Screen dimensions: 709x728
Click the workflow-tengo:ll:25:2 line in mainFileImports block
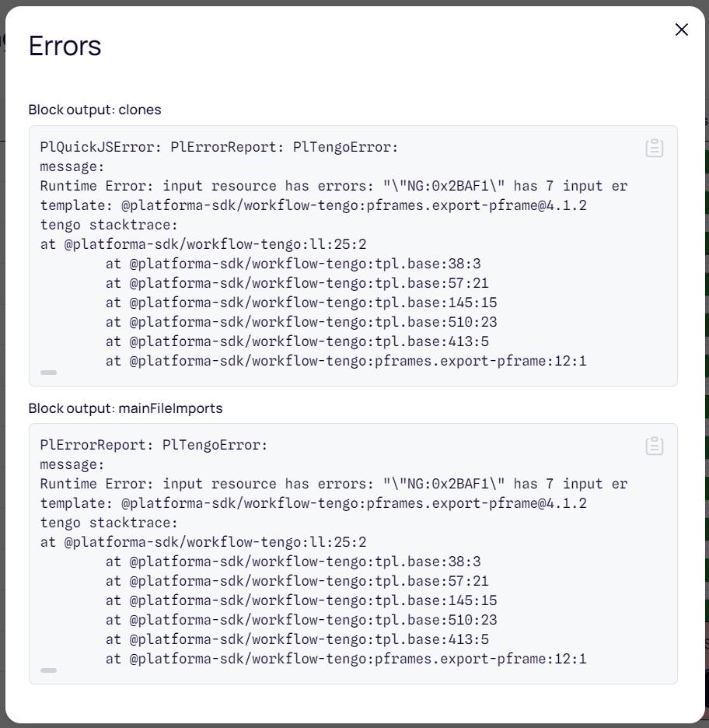(203, 542)
